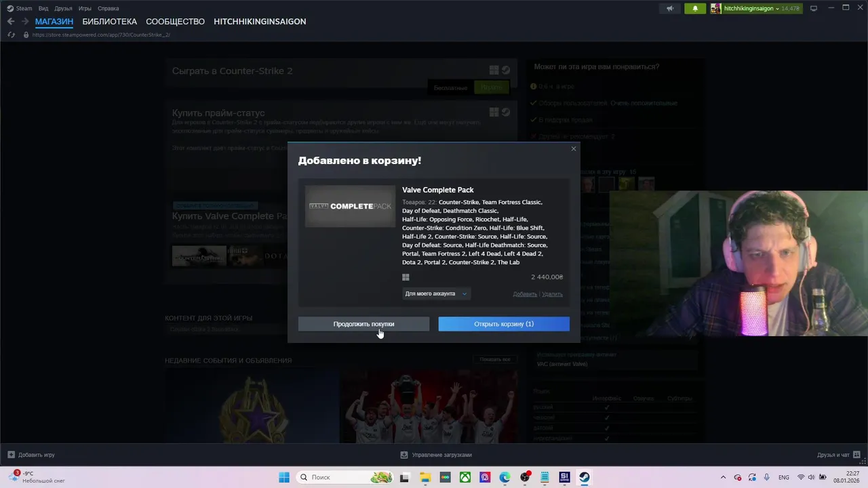Enter Big Picture mode via monitor icon
Image resolution: width=868 pixels, height=488 pixels.
814,8
